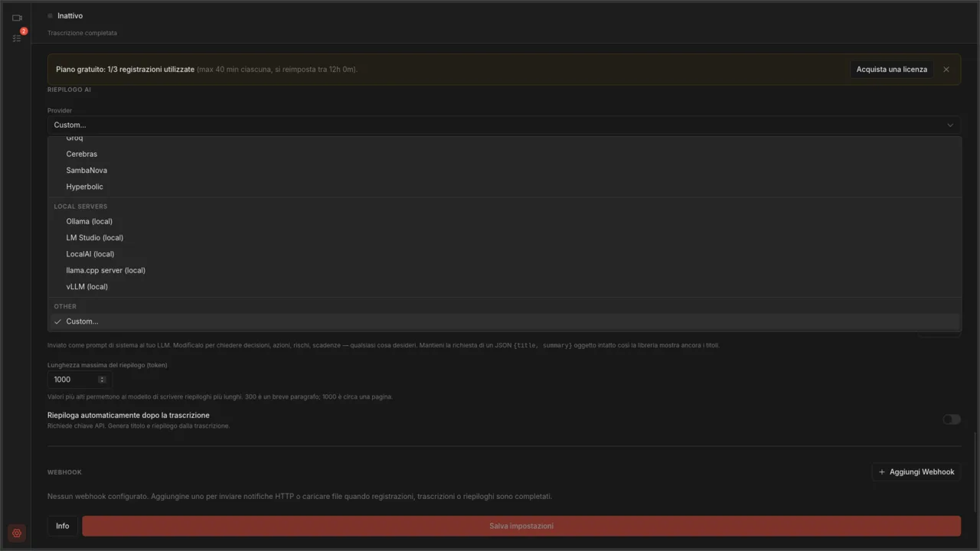Click the Piano gratuito usage text
Viewport: 980px width, 551px height.
pyautogui.click(x=207, y=70)
